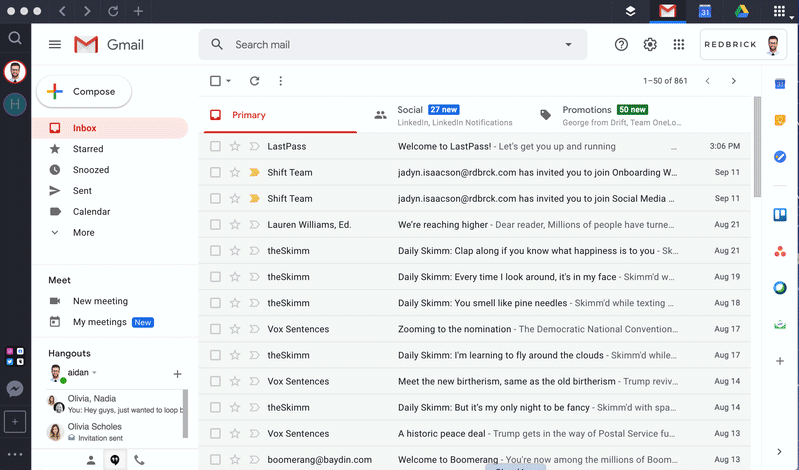Open Trello add-on in side panel
This screenshot has height=470, width=799.
tap(779, 214)
